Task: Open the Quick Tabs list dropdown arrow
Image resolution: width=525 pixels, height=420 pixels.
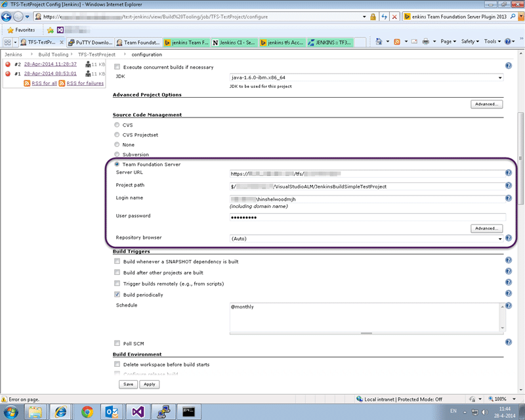Action: (x=15, y=42)
